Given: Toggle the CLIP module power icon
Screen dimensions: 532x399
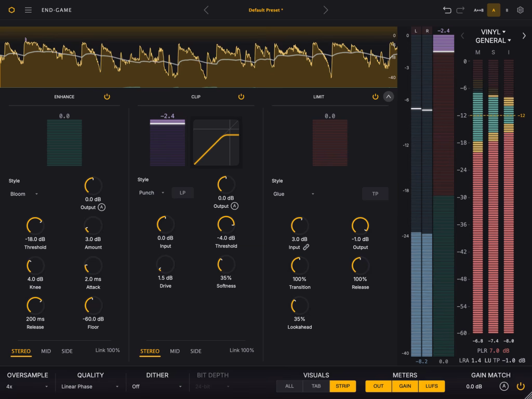Looking at the screenshot, I should (241, 97).
